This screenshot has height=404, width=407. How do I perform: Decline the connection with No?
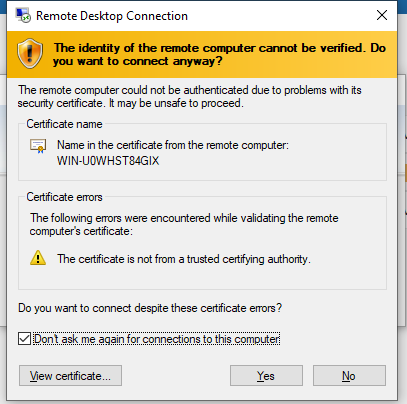[x=349, y=376]
